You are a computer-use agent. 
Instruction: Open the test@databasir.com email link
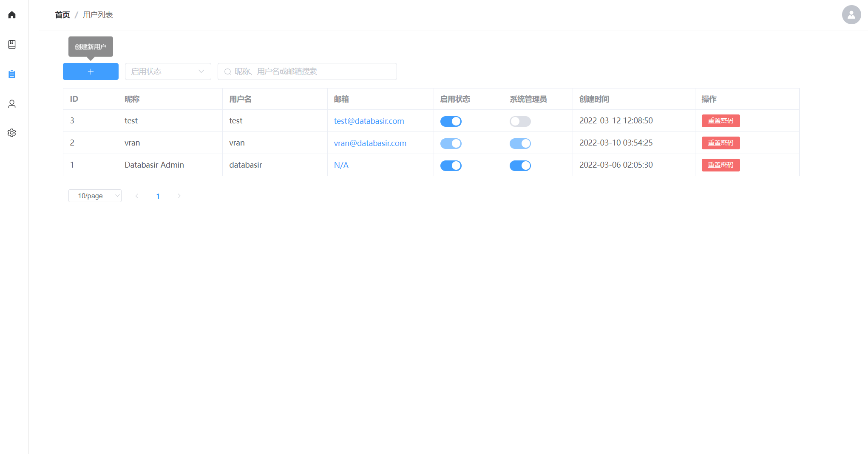click(369, 121)
